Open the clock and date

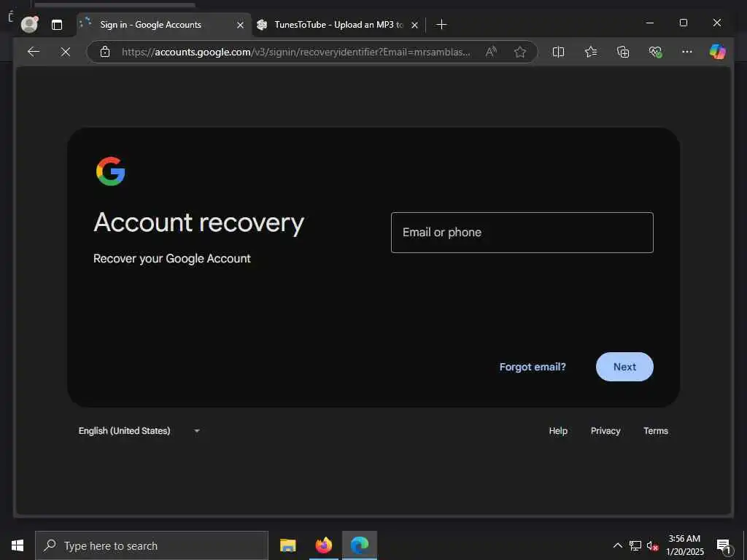click(684, 545)
